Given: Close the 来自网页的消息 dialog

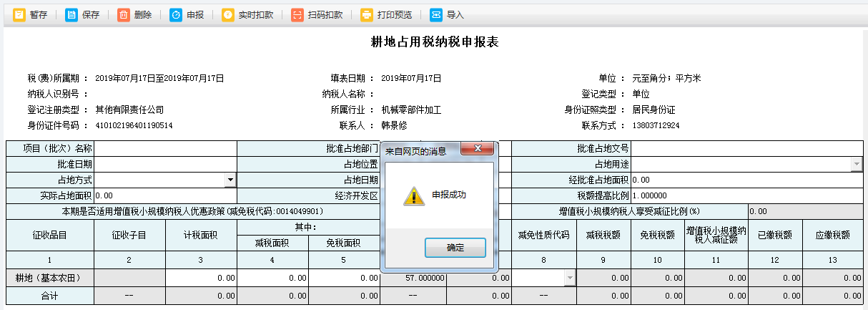Looking at the screenshot, I should (477, 150).
